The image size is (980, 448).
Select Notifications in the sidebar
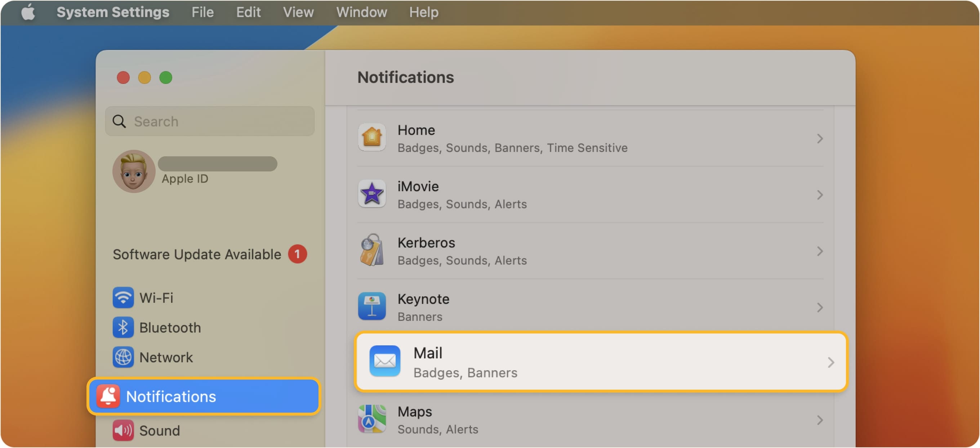pos(171,397)
